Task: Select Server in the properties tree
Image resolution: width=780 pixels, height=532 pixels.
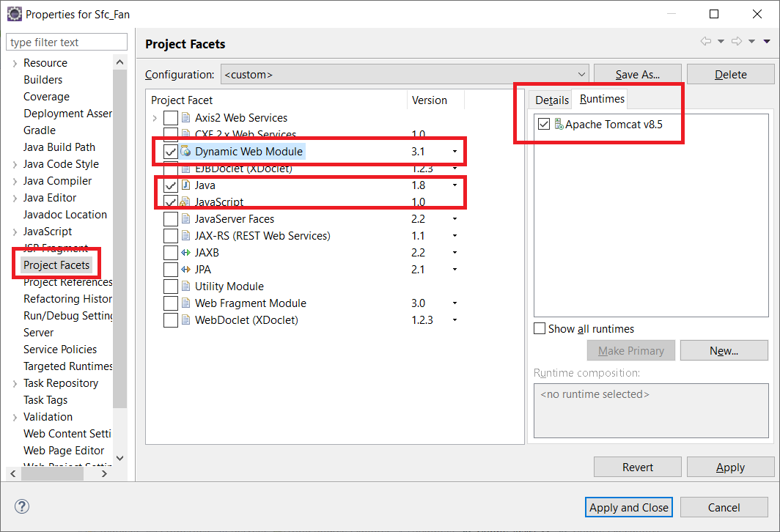Action: pyautogui.click(x=38, y=333)
